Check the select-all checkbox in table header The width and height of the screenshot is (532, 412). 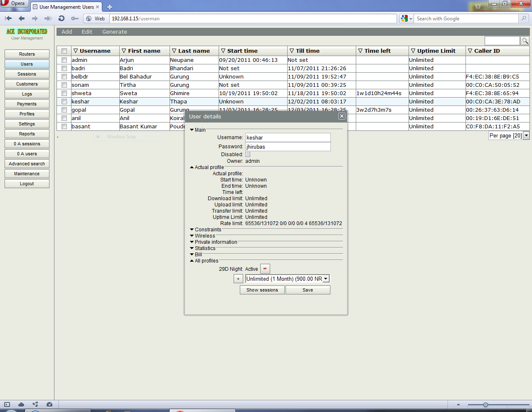pos(64,51)
